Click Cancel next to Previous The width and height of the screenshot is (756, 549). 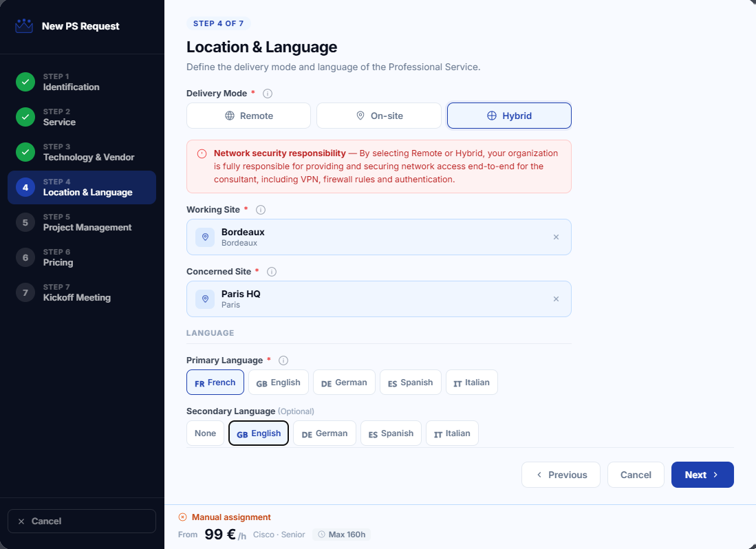coord(636,475)
